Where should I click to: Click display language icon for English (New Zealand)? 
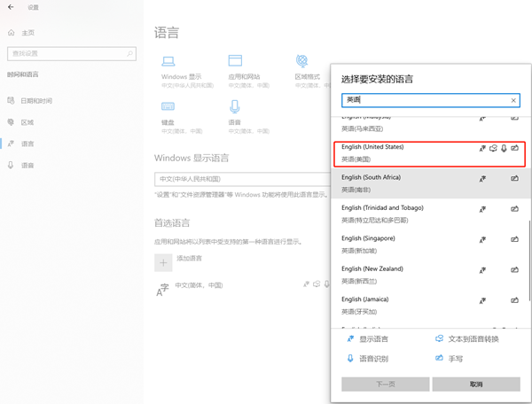482,270
